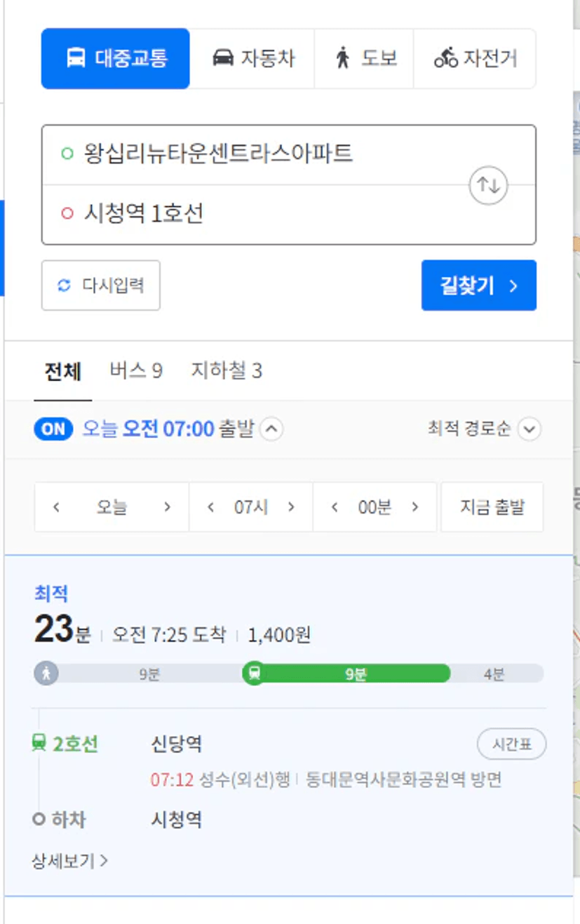Click the refresh icon in 다시입력
This screenshot has height=924, width=580.
[65, 286]
